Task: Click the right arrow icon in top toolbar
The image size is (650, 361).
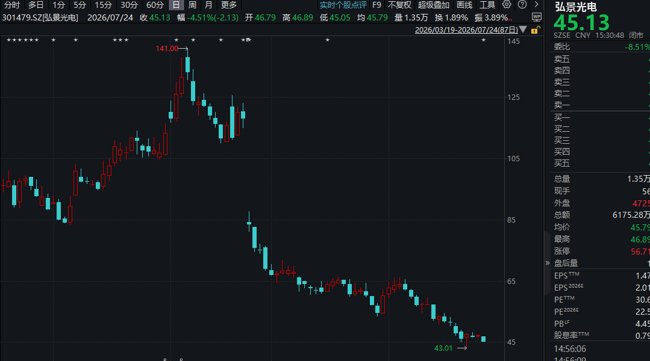Action: coord(536,5)
